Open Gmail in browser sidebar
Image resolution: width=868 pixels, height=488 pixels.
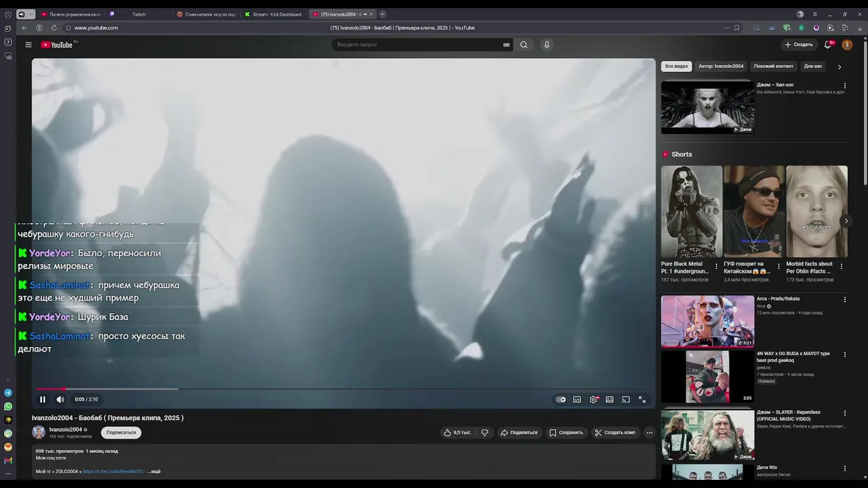(8, 461)
